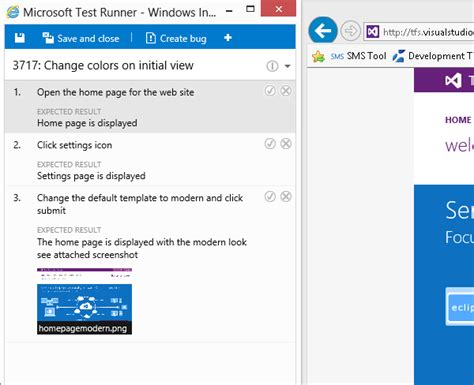Click the test case info circle icon
The width and height of the screenshot is (474, 385).
(272, 66)
